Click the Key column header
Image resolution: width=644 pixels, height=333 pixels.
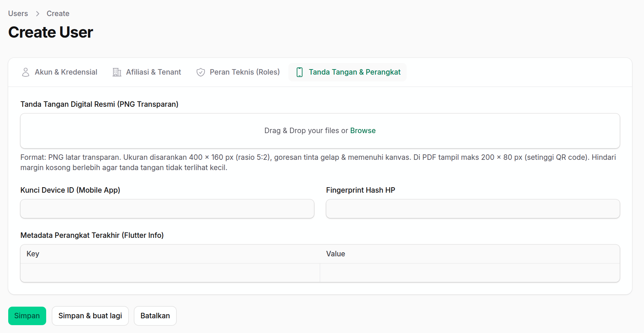(33, 254)
